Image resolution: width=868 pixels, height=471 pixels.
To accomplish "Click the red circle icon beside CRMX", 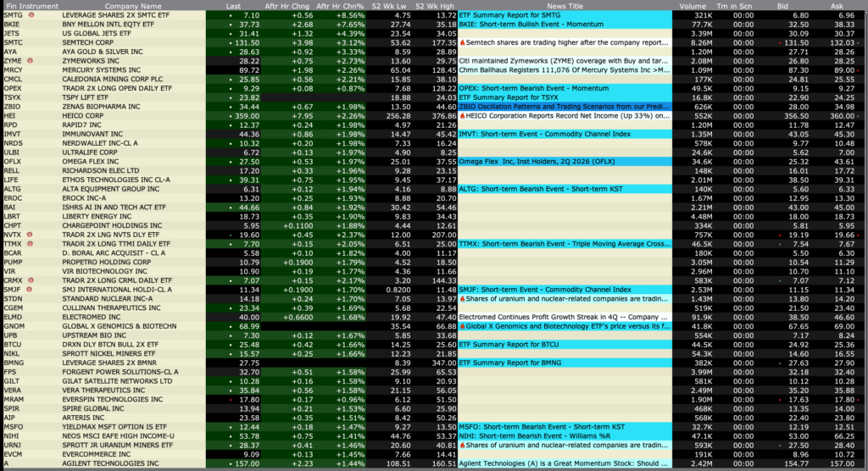I will (31, 280).
